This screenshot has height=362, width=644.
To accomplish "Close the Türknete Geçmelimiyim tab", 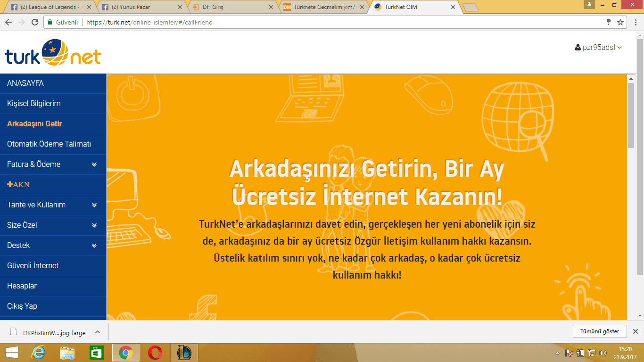I will 362,7.
